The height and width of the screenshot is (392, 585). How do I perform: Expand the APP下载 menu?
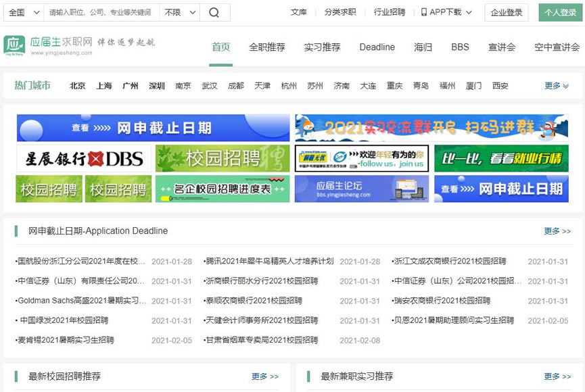coord(446,12)
